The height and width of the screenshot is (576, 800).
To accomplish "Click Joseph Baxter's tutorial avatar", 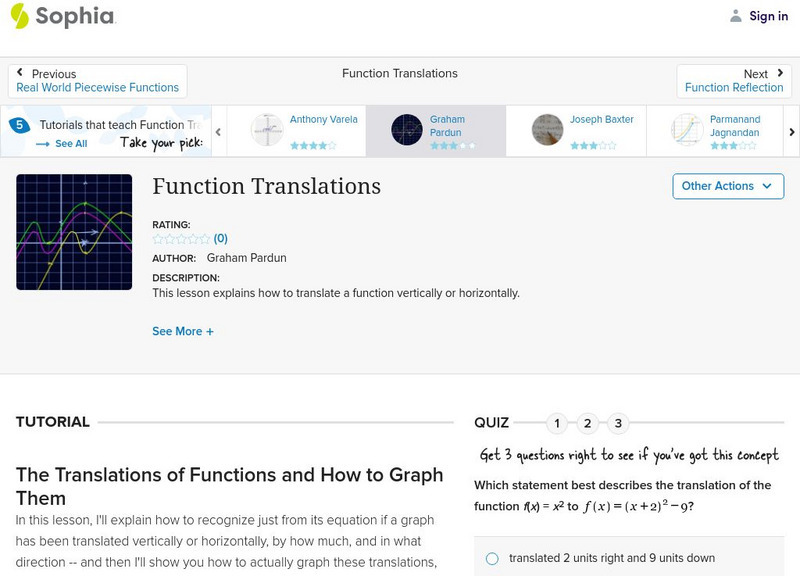I will click(x=547, y=130).
